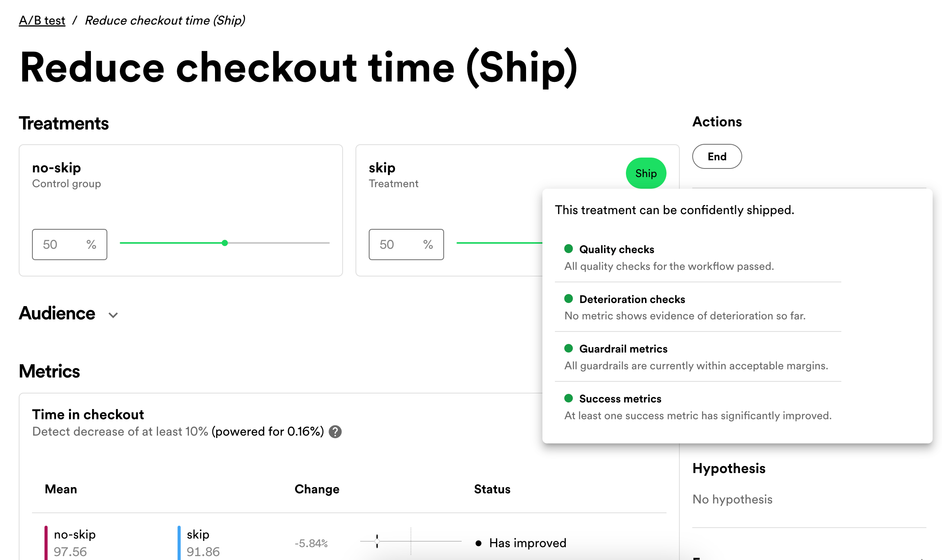Select the A/B test breadcrumb
This screenshot has width=942, height=560.
click(x=41, y=20)
